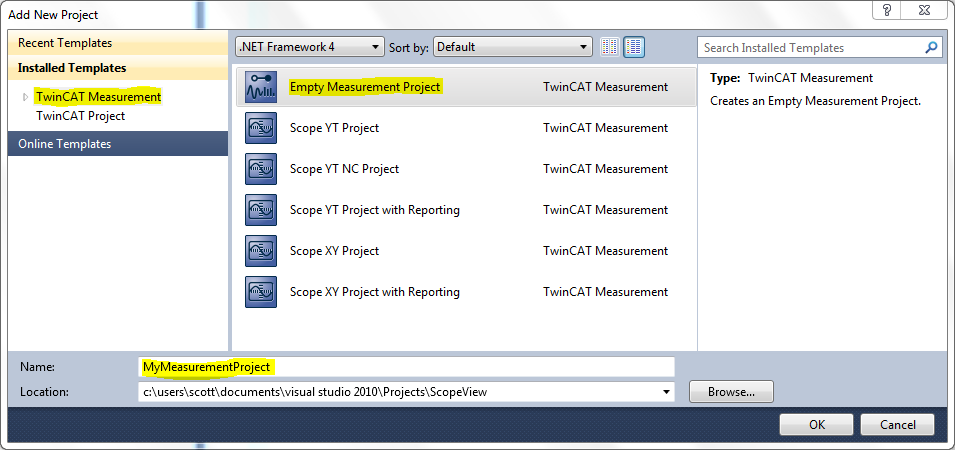
Task: Select the Scope YT NC Project template name
Action: [344, 169]
